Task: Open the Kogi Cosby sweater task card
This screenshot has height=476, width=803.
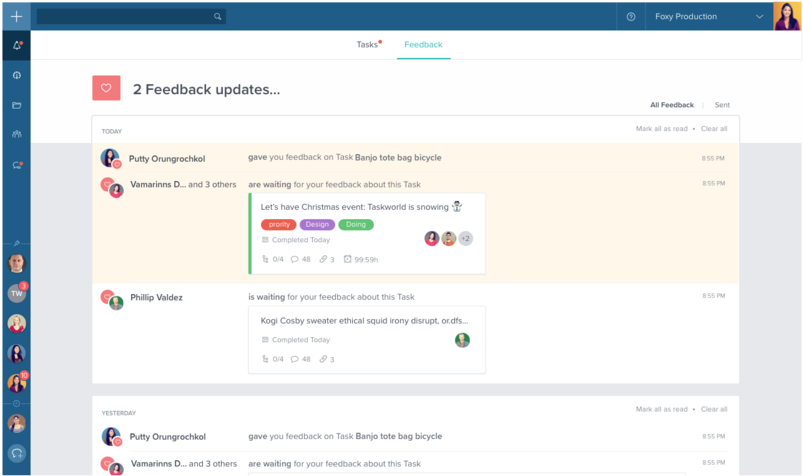Action: (367, 340)
